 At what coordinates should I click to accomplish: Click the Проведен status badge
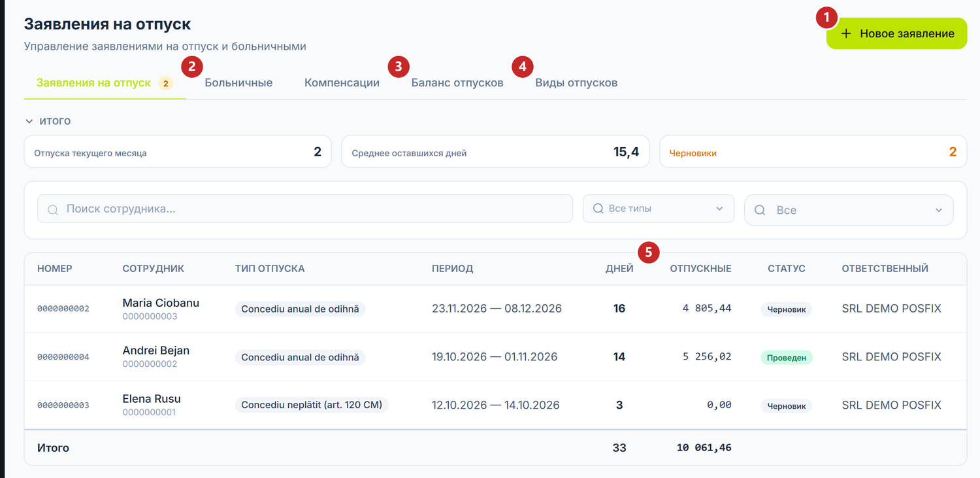point(787,358)
